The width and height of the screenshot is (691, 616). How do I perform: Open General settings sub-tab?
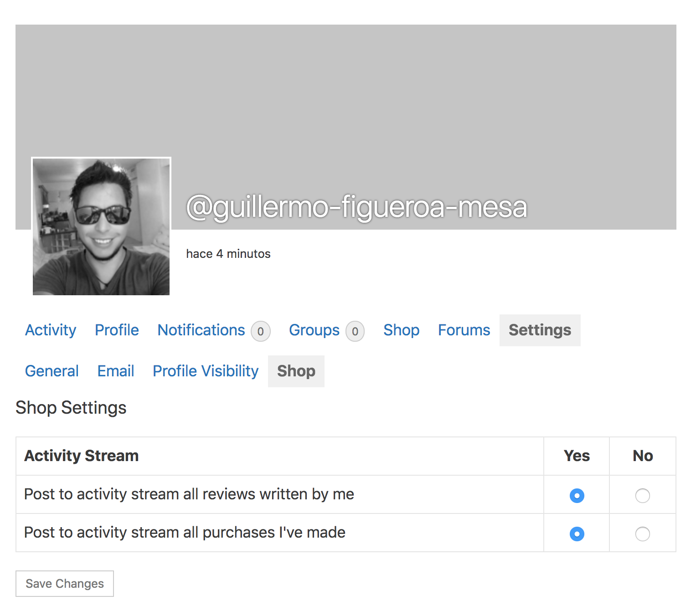52,371
